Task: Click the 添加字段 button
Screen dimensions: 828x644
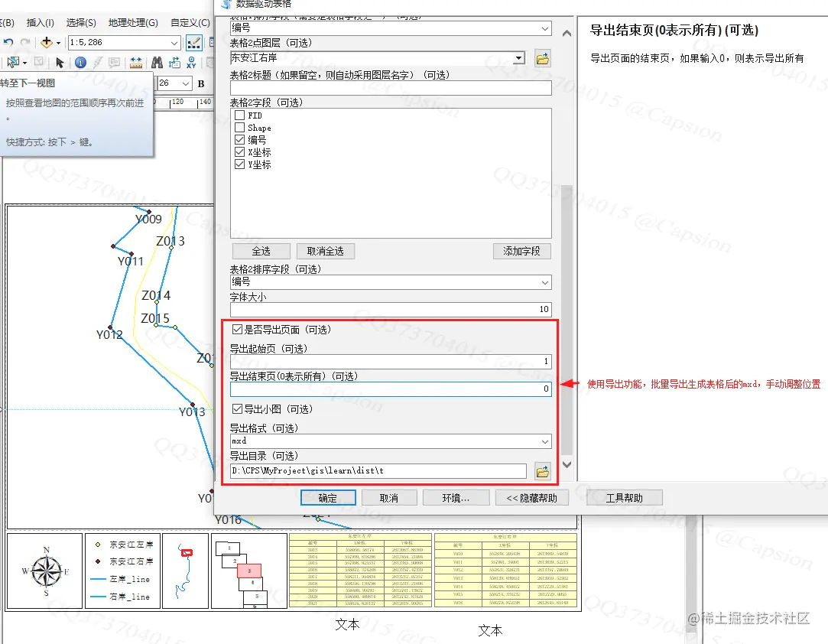Action: pyautogui.click(x=521, y=251)
